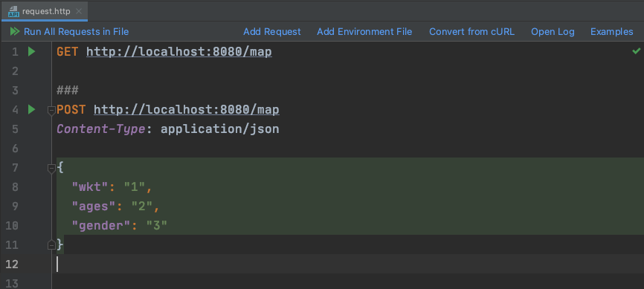
Task: Click the "3" value of gender
Action: pos(156,226)
